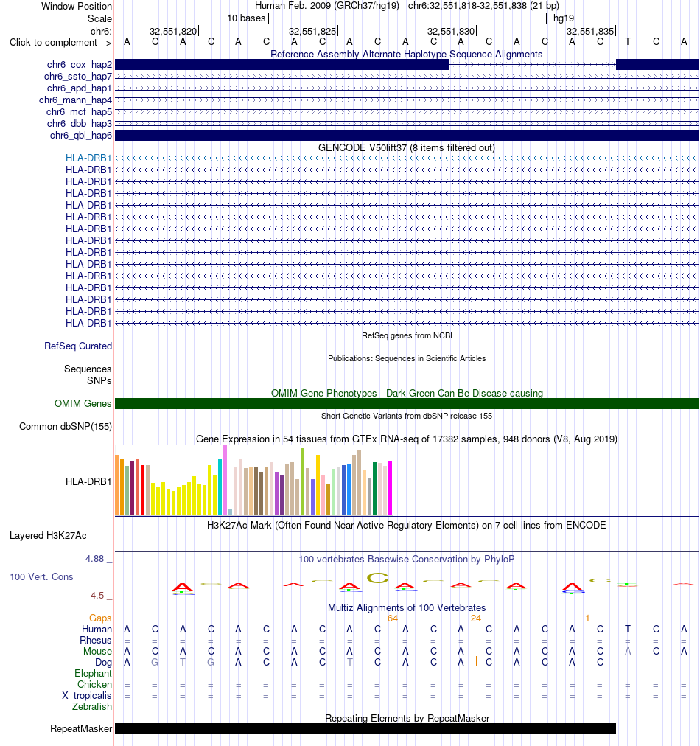The width and height of the screenshot is (700, 746).
Task: Click the orange gap count 64
Action: pyautogui.click(x=392, y=618)
